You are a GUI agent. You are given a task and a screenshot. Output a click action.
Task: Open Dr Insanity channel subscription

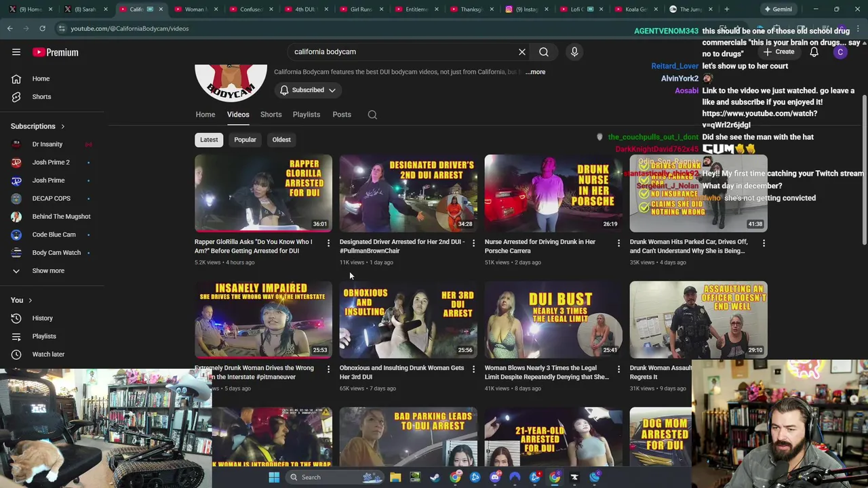coord(47,144)
